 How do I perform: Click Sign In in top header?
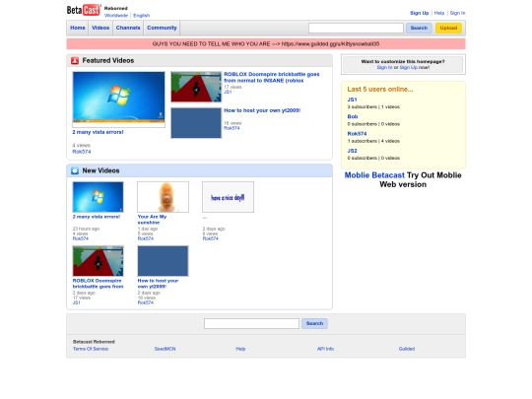(x=457, y=13)
